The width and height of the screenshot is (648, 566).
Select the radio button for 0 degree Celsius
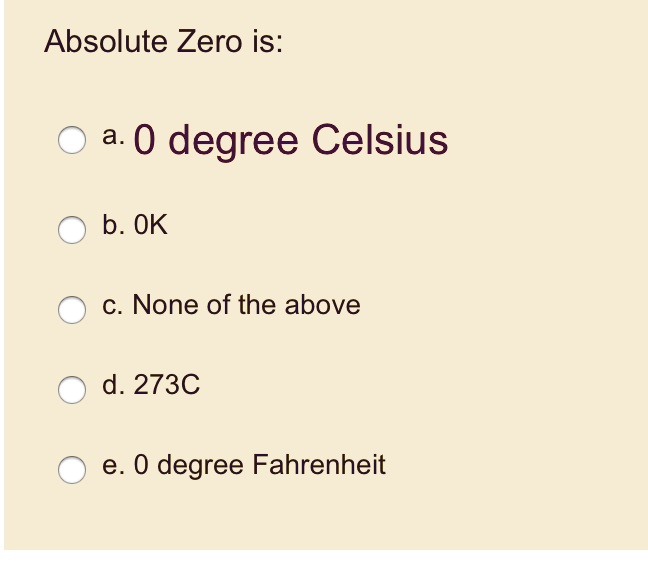(x=70, y=143)
